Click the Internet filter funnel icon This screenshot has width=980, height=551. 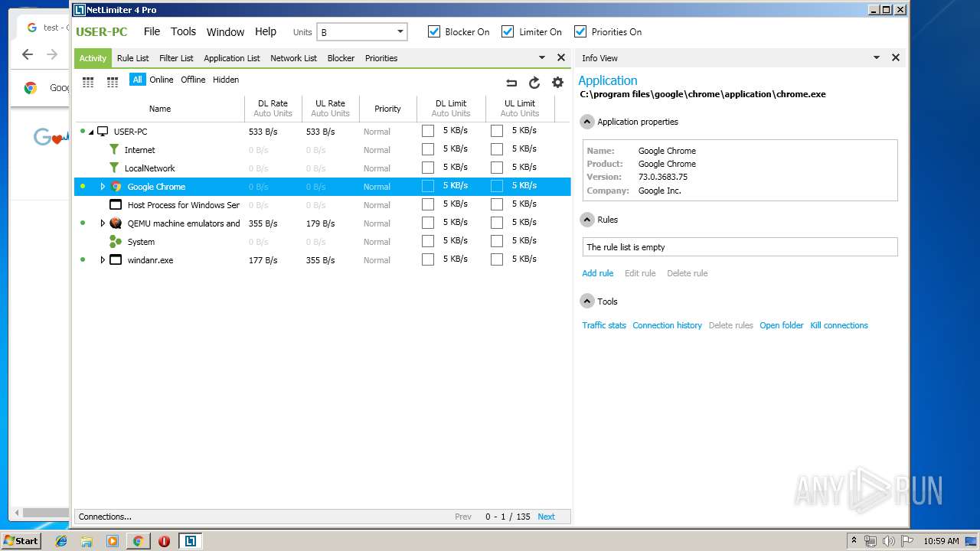click(114, 150)
